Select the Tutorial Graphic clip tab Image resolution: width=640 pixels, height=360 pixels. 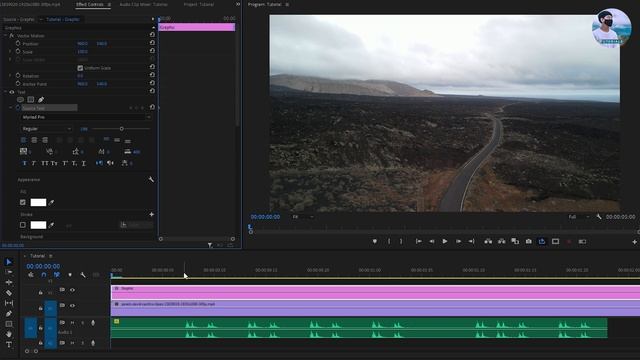pos(62,19)
